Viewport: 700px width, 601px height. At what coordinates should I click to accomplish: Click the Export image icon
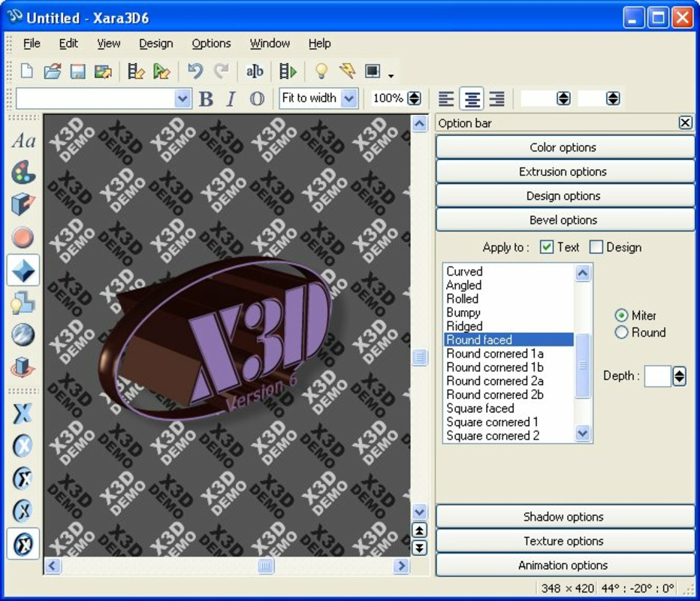(x=103, y=71)
